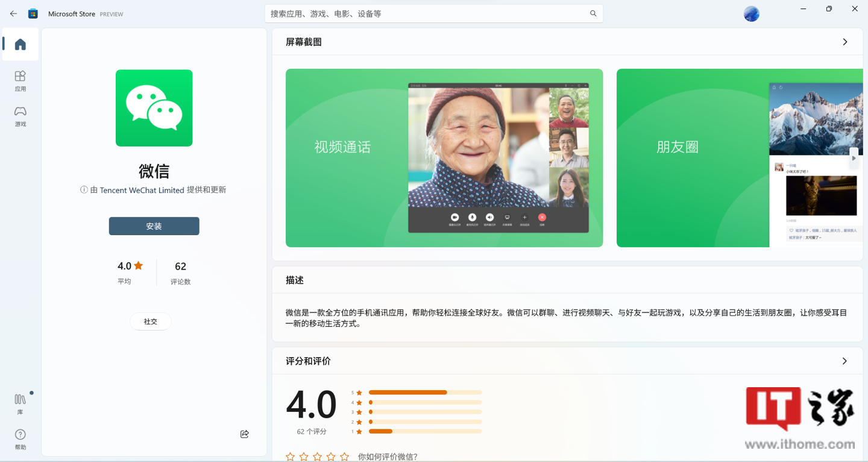The width and height of the screenshot is (868, 462).
Task: Click the info icon beside Tencent WeChat Limited
Action: pos(84,189)
